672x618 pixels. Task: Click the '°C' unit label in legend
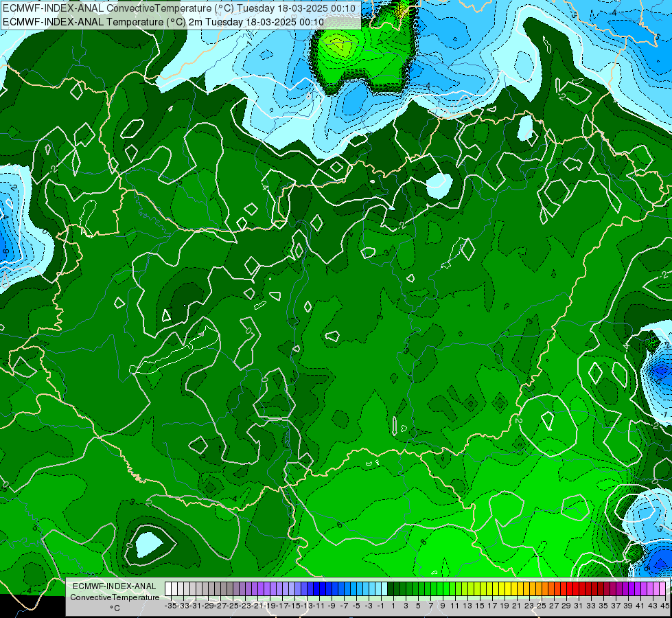point(115,608)
